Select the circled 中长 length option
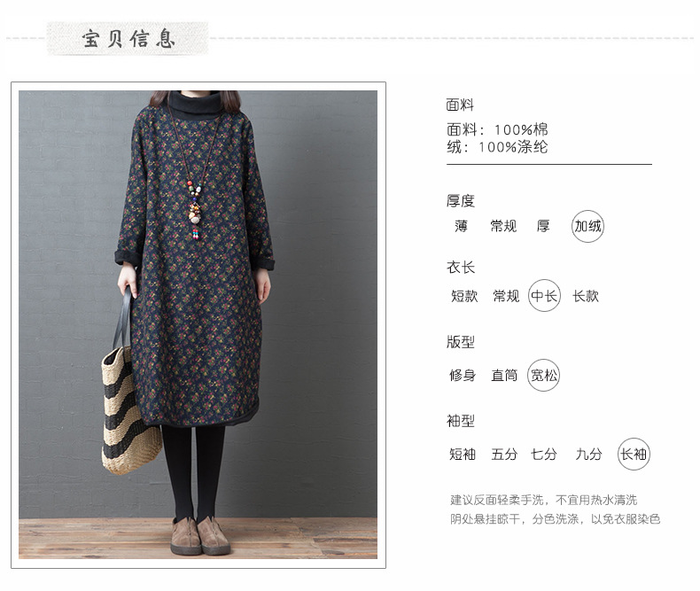Viewport: 700px width, 591px height. [x=544, y=296]
